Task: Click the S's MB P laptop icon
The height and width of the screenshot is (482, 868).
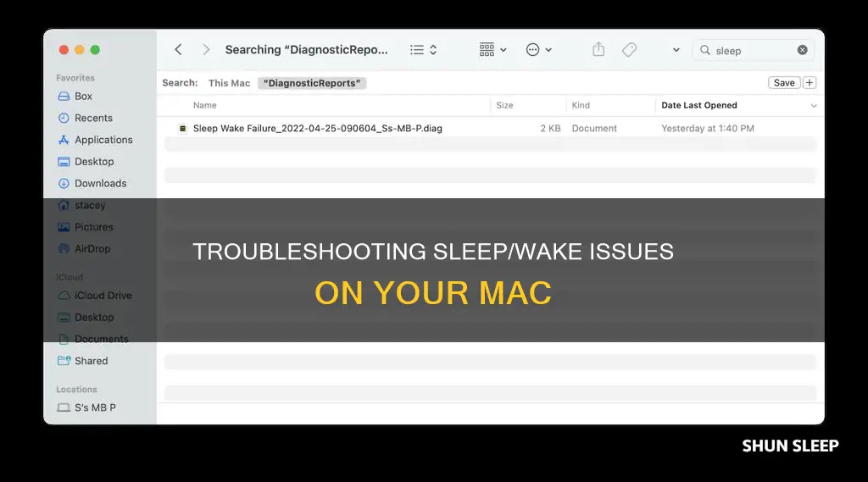Action: (64, 407)
